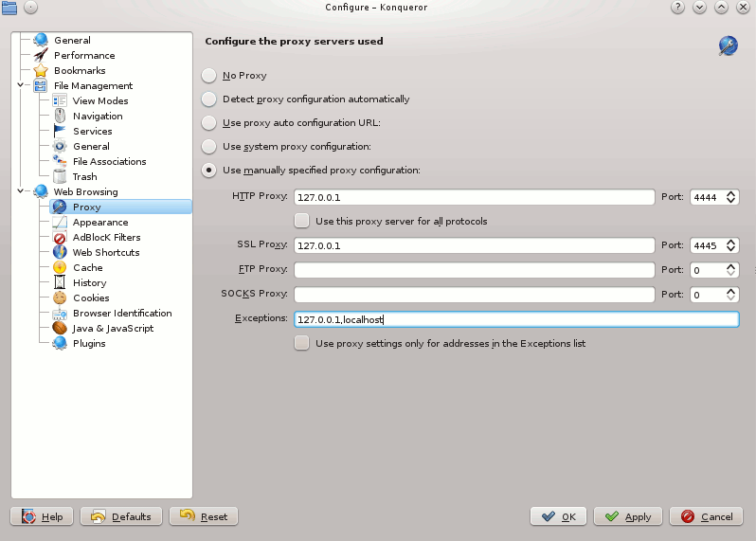The height and width of the screenshot is (541, 756).
Task: Collapse the Web Browsing tree branch
Action: coord(20,191)
